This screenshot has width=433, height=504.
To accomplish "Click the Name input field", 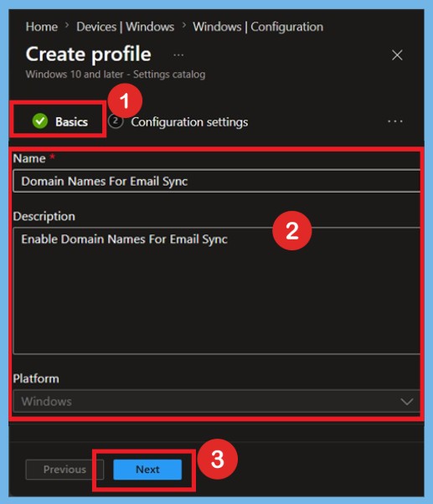I will tap(217, 182).
